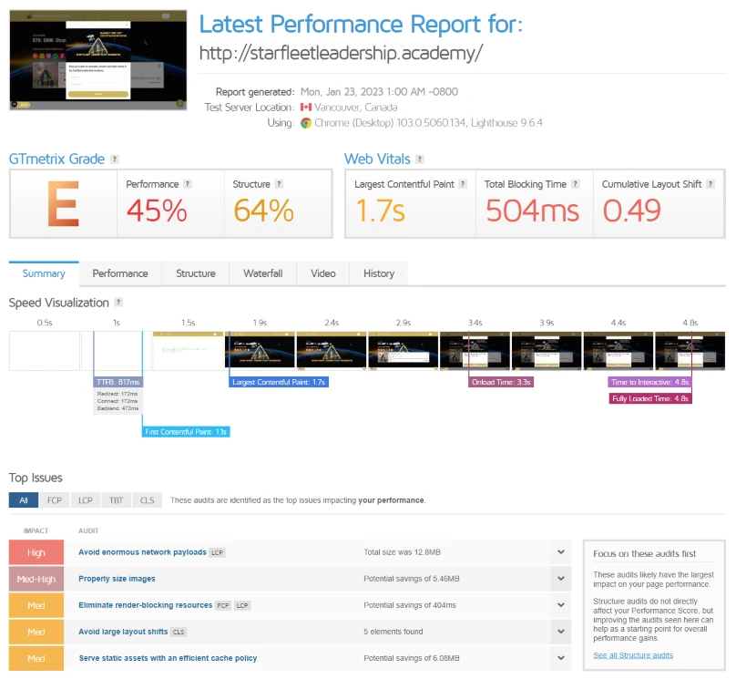
Task: Click Fully Loaded Time 4.8s marker
Action: click(650, 398)
